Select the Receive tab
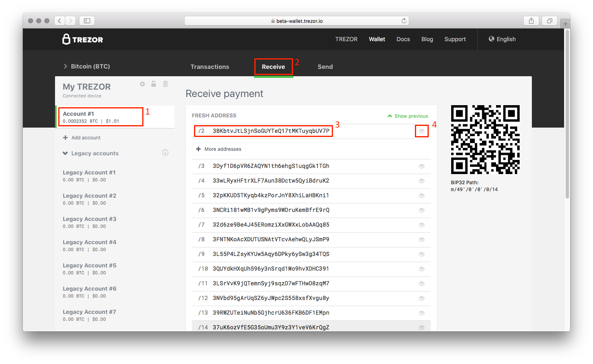 (x=273, y=67)
